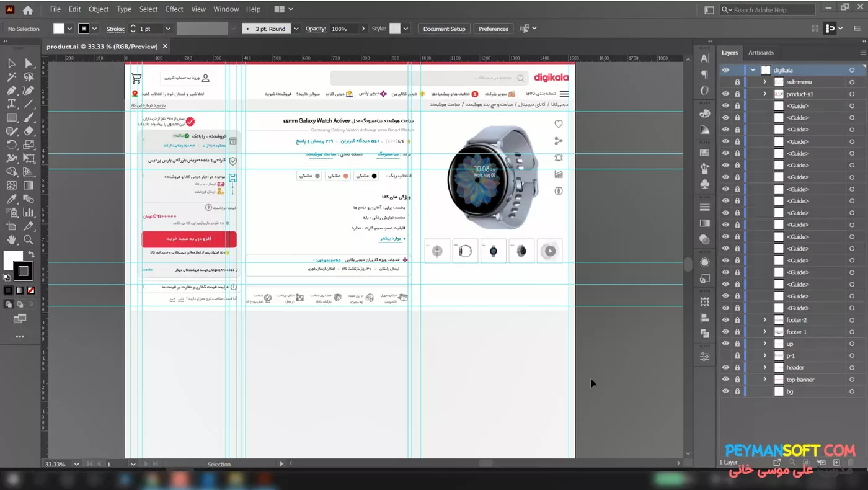Unlock the sub-menu layer

point(737,82)
